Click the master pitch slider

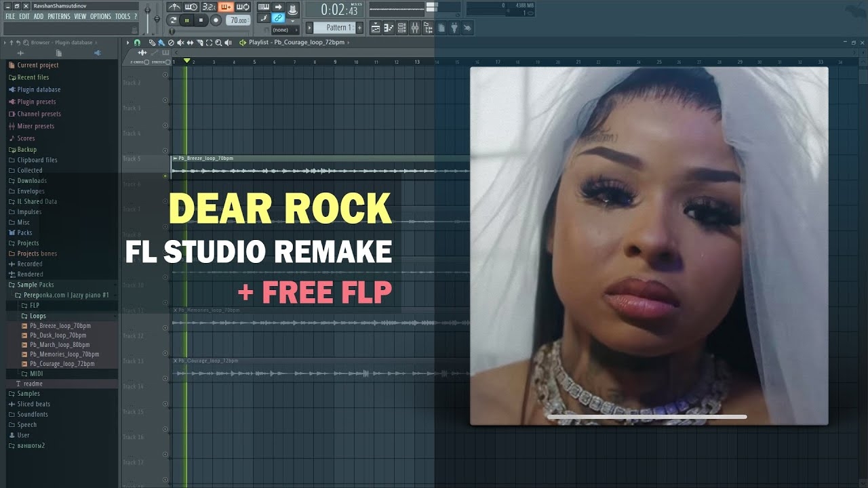pos(157,19)
